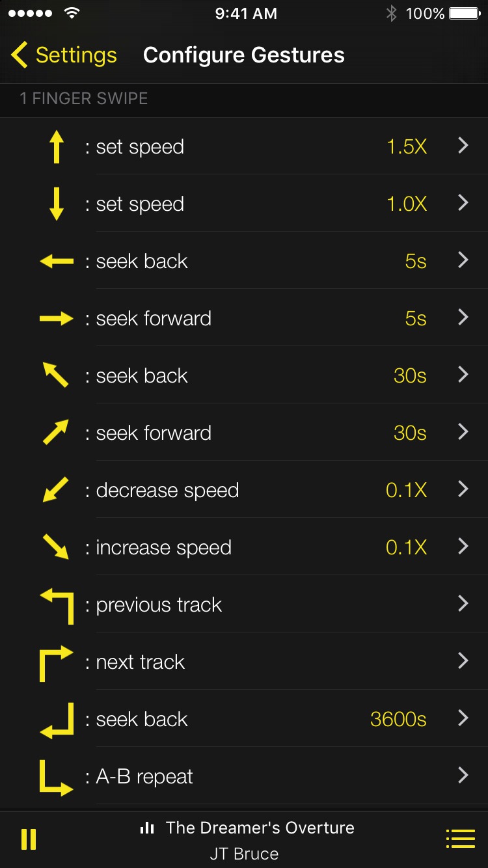Screen dimensions: 488x868
Task: Change the 1.0X set speed value
Action: tap(407, 204)
